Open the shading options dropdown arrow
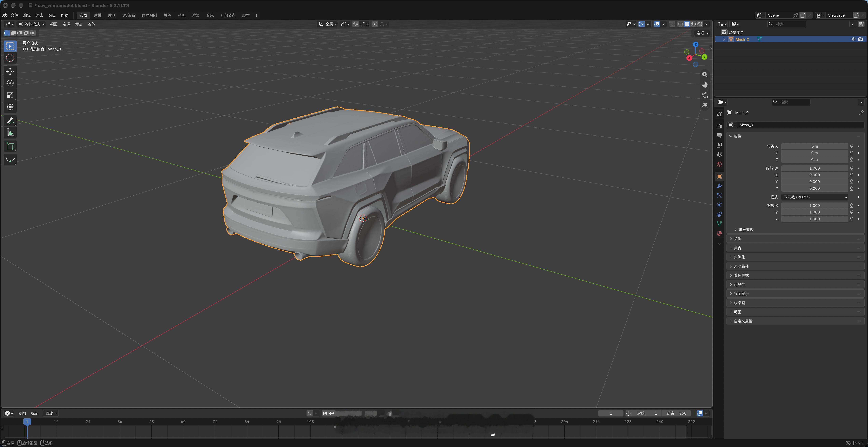 (706, 24)
